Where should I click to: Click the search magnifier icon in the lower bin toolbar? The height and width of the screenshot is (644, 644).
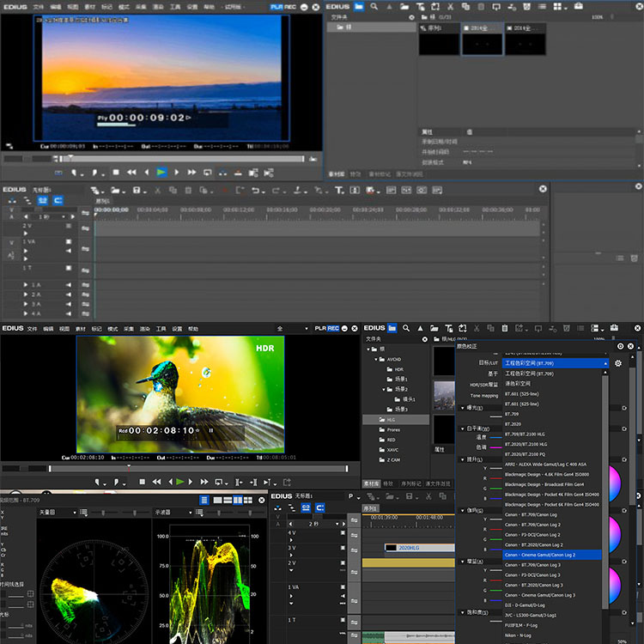point(408,328)
